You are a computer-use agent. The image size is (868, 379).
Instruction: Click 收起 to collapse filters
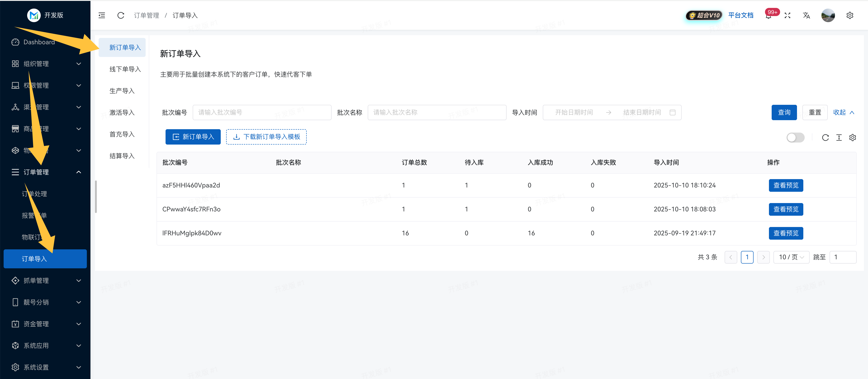pyautogui.click(x=843, y=112)
